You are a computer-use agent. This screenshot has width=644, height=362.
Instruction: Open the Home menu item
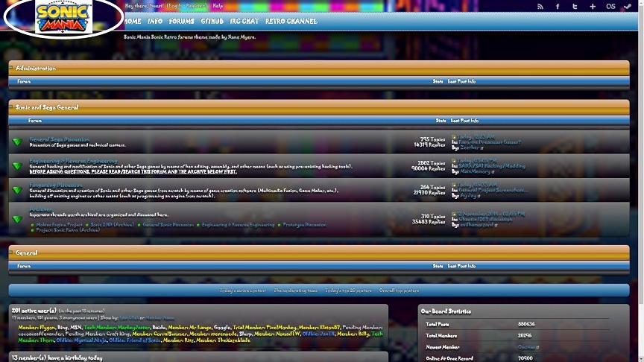coord(133,22)
